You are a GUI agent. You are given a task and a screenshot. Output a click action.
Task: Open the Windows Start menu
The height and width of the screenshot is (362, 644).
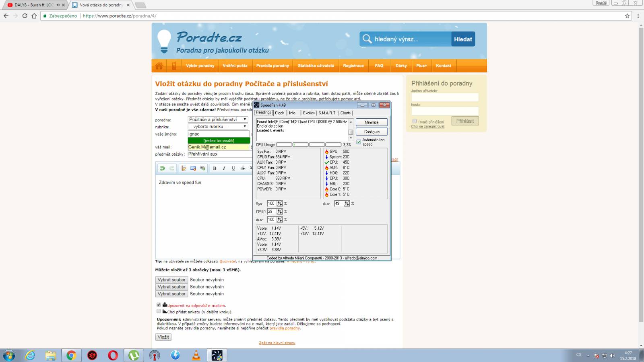[x=9, y=355]
